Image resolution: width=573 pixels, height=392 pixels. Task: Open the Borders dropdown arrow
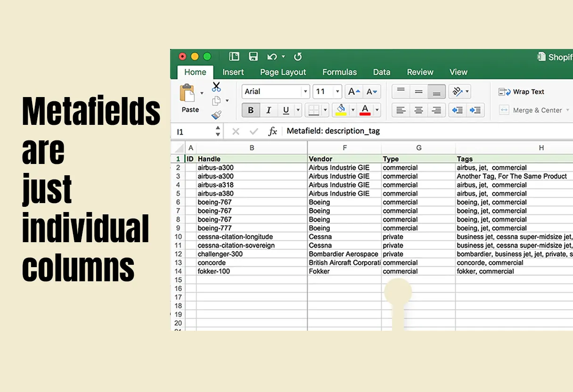(x=325, y=110)
